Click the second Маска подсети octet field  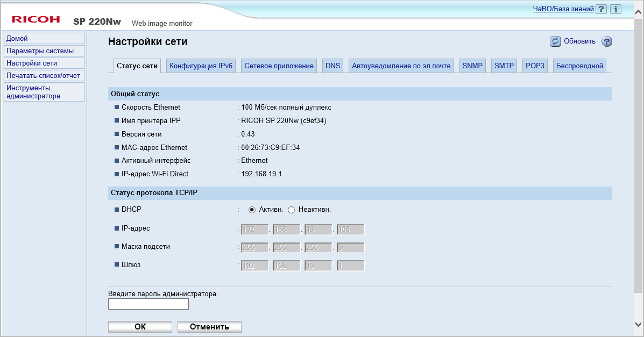[287, 248]
